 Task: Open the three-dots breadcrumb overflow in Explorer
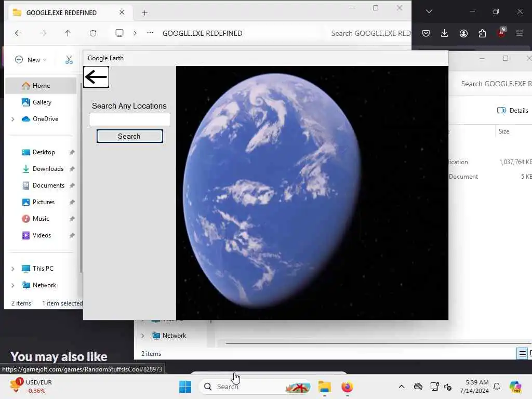[150, 33]
